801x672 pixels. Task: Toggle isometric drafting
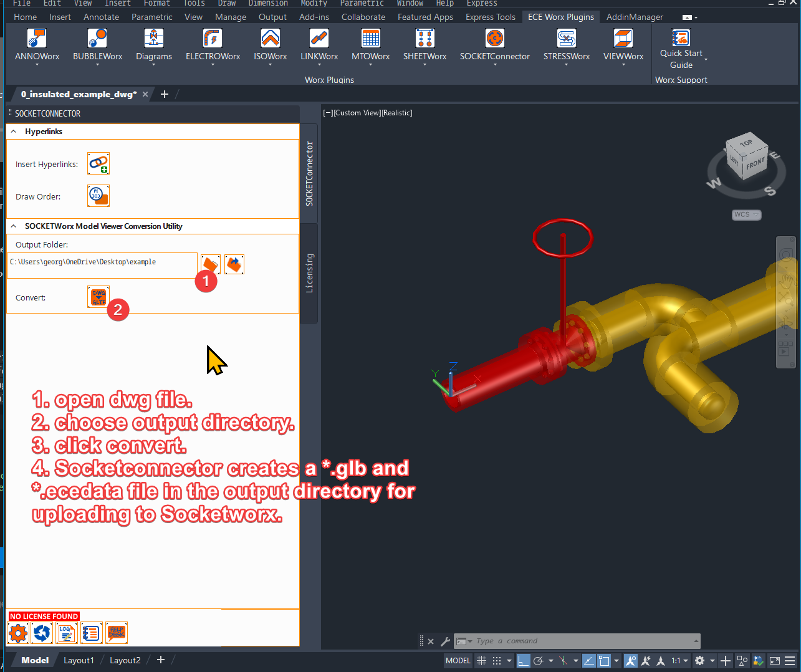point(563,661)
